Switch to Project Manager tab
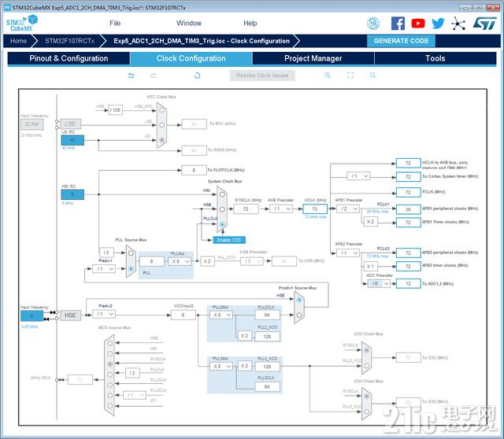The width and height of the screenshot is (504, 439). (x=313, y=58)
